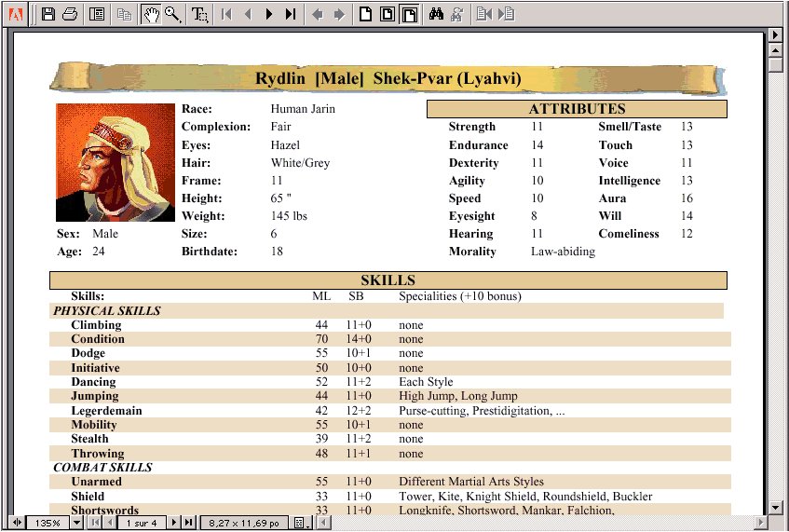789x532 pixels.
Task: Click the 'Condition' skill name
Action: coord(98,339)
